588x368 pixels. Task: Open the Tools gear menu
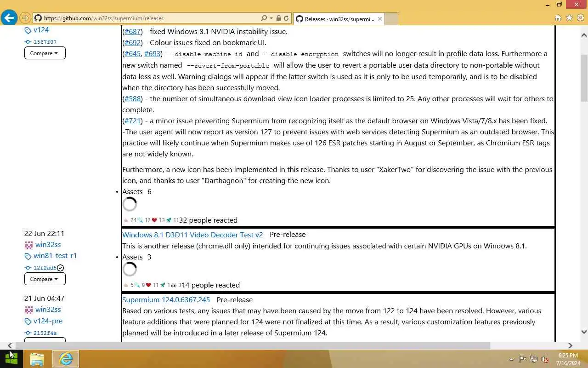580,18
